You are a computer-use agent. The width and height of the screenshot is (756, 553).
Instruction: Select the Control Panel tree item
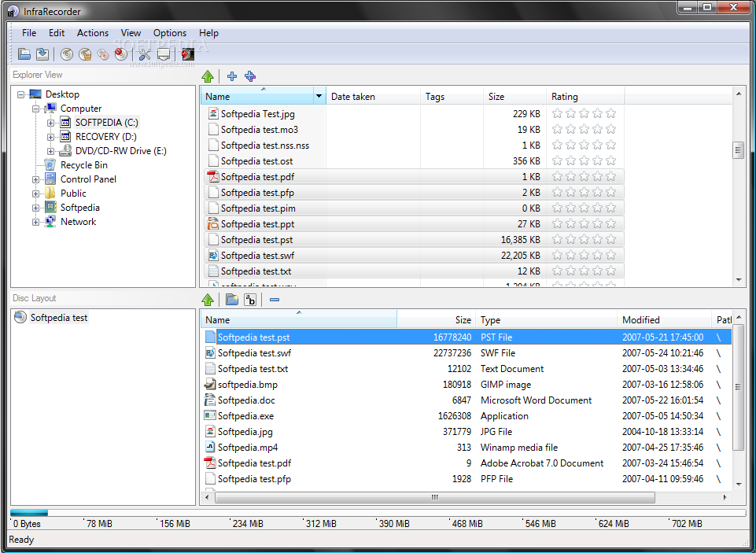coord(88,179)
